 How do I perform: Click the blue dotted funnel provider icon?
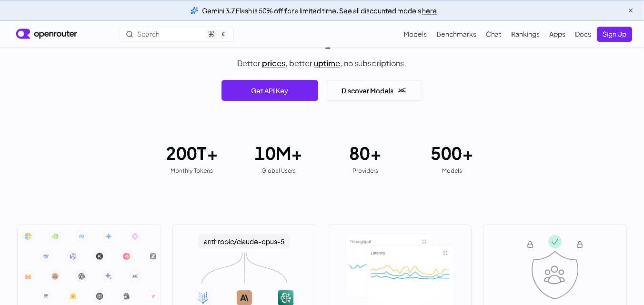coord(203,297)
